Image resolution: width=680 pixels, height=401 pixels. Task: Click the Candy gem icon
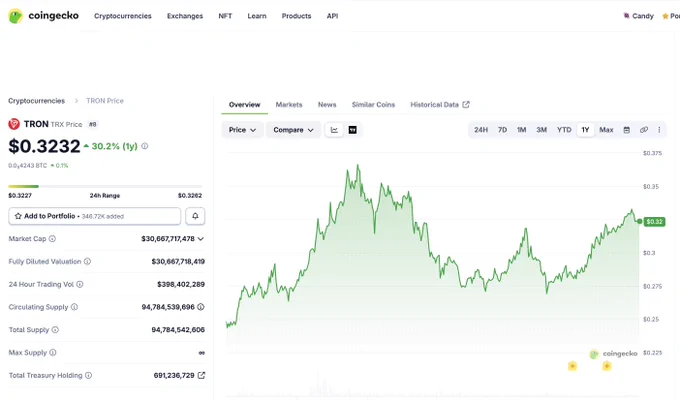click(x=626, y=16)
